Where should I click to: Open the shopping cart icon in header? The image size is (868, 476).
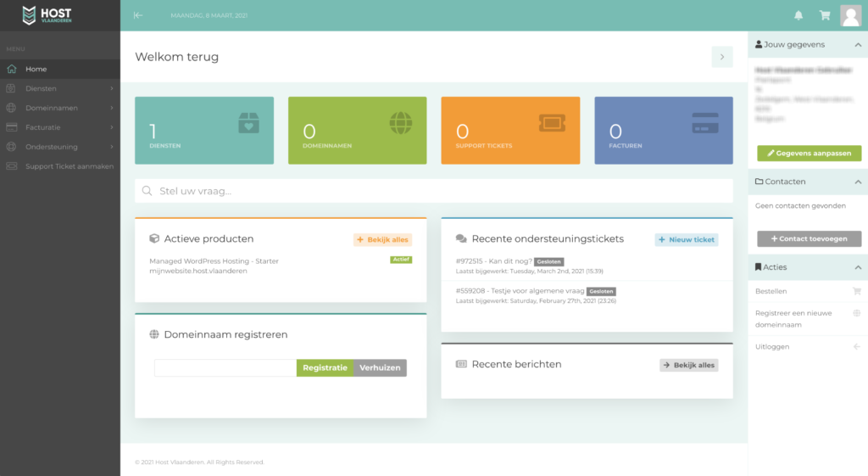(824, 15)
